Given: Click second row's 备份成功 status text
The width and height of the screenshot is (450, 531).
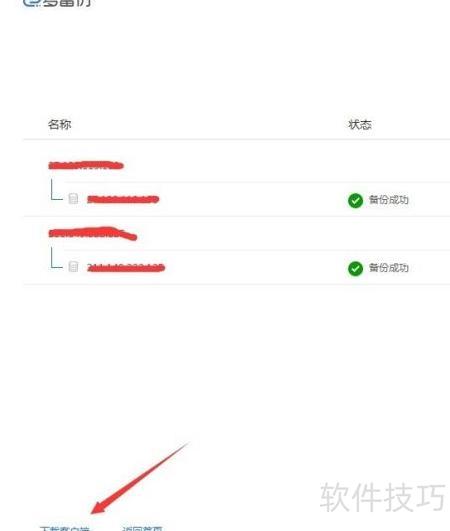Looking at the screenshot, I should pyautogui.click(x=389, y=268).
